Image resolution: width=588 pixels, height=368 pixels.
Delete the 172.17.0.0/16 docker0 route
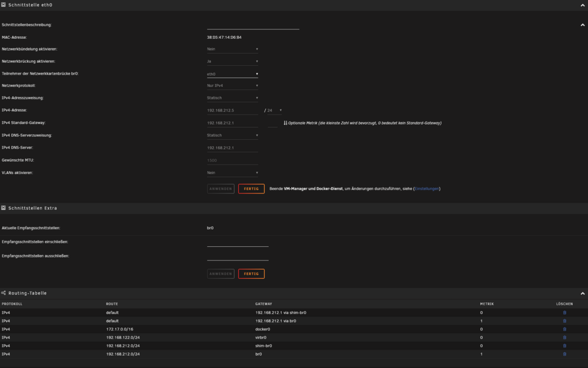click(x=564, y=329)
